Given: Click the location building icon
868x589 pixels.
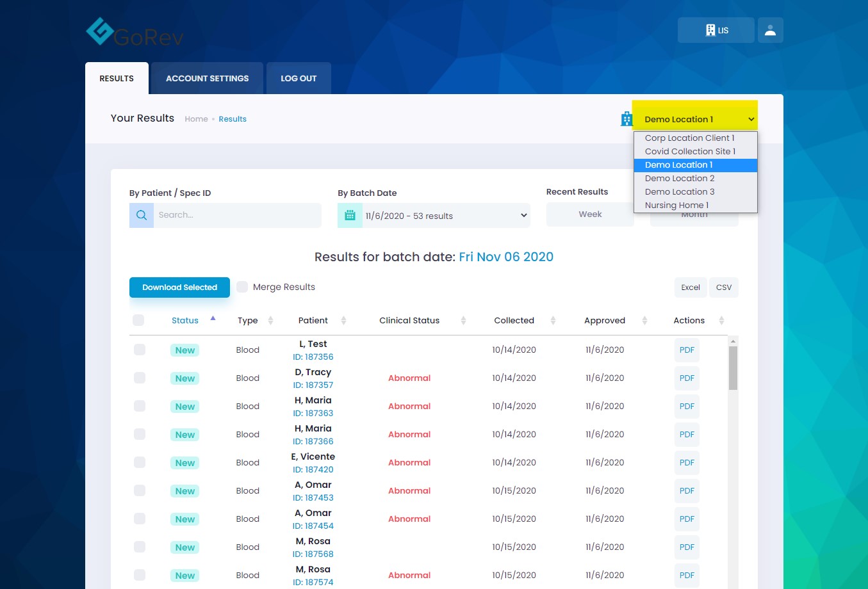Looking at the screenshot, I should [x=626, y=119].
